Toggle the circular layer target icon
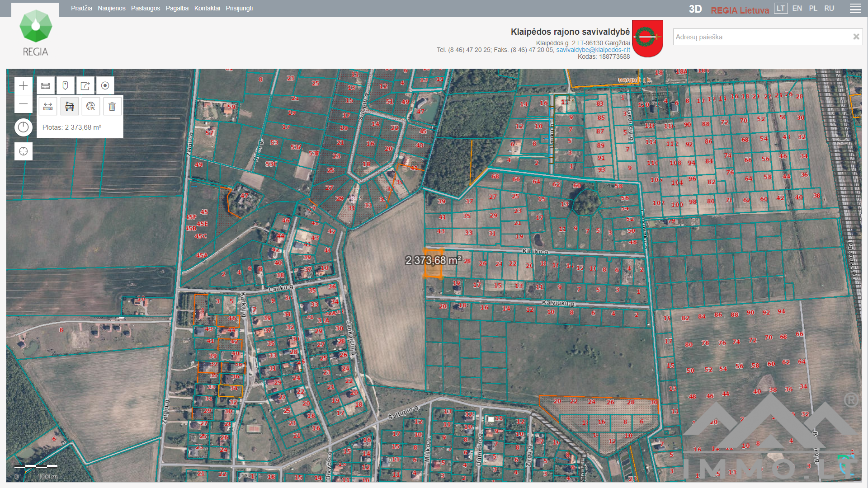Image resolution: width=868 pixels, height=488 pixels. tap(105, 85)
